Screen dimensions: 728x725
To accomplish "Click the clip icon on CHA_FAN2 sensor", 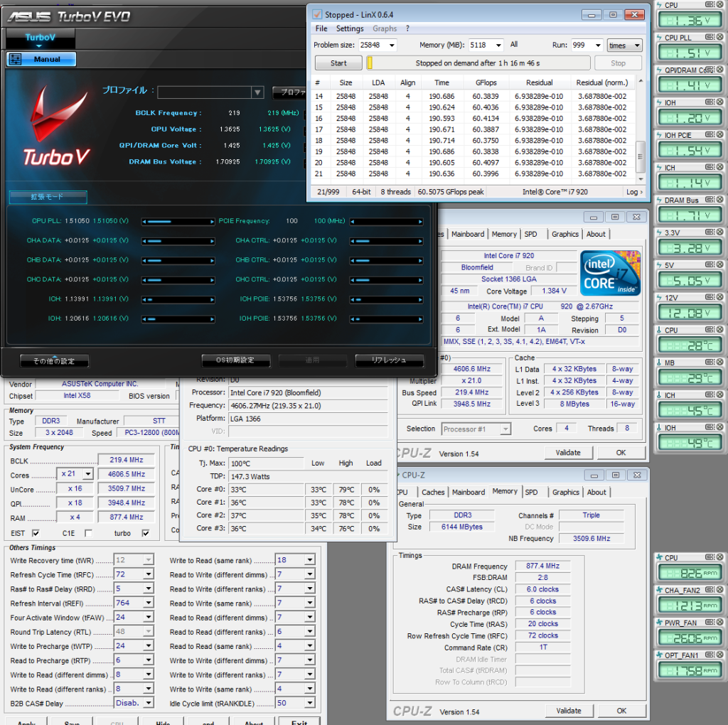I will pos(710,589).
